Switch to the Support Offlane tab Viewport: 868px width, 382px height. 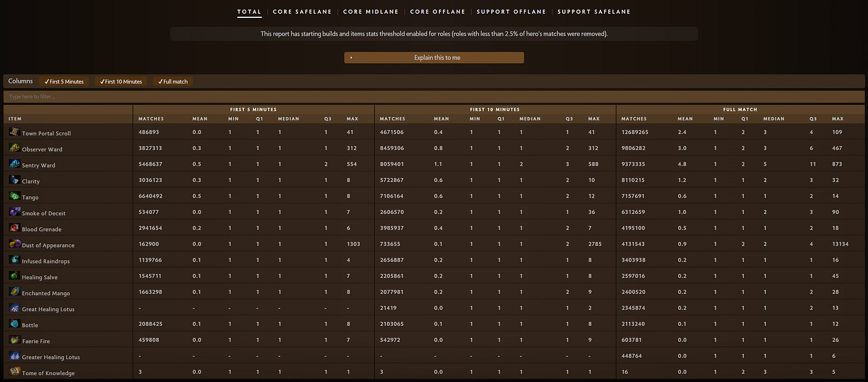tap(510, 11)
